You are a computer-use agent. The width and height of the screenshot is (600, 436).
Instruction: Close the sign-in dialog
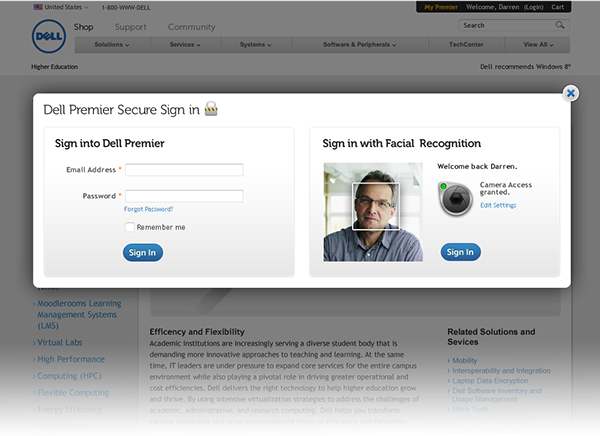tap(571, 93)
